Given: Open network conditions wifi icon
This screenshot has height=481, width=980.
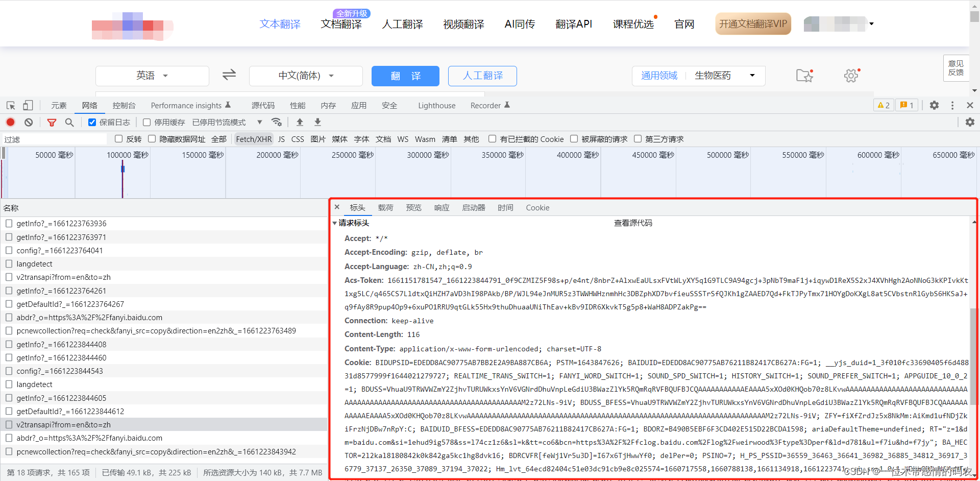Looking at the screenshot, I should (x=277, y=122).
